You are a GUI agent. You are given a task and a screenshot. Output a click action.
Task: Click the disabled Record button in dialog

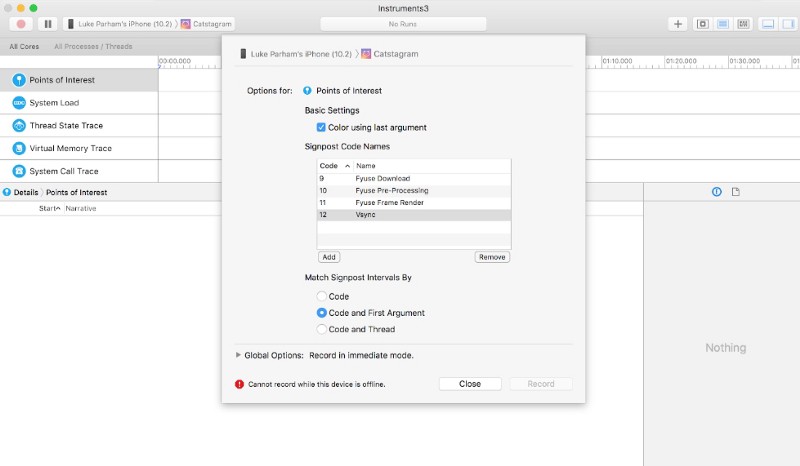[541, 384]
